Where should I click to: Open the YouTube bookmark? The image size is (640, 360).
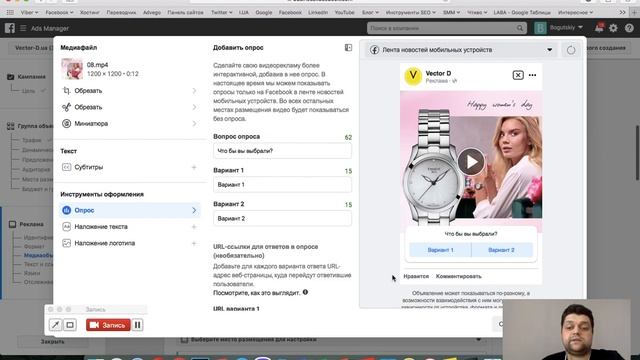pyautogui.click(x=344, y=13)
